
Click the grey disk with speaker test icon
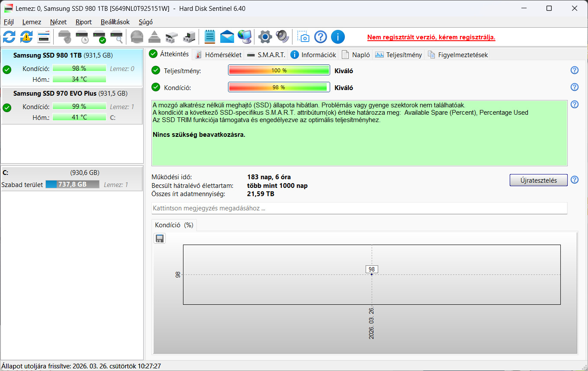coord(64,37)
